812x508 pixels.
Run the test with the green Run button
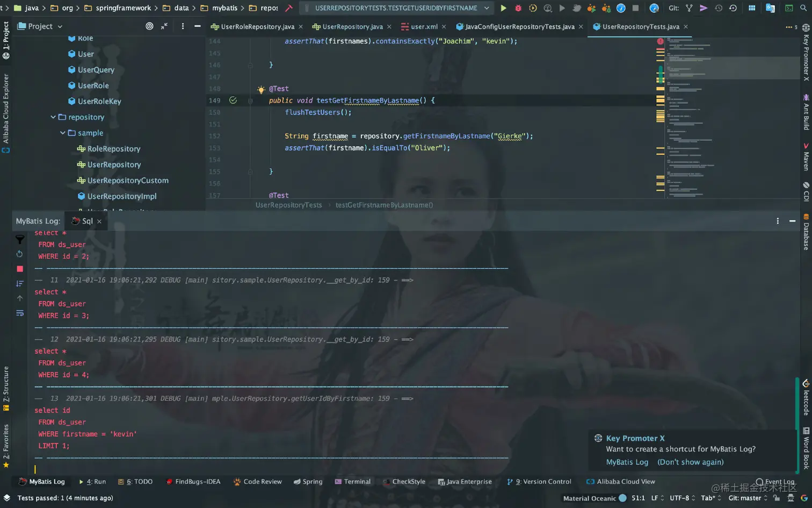pyautogui.click(x=503, y=8)
